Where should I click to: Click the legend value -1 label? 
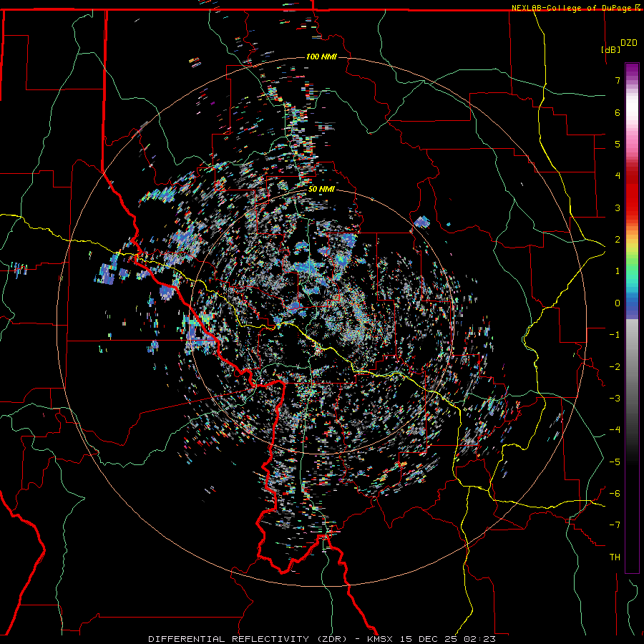(615, 335)
